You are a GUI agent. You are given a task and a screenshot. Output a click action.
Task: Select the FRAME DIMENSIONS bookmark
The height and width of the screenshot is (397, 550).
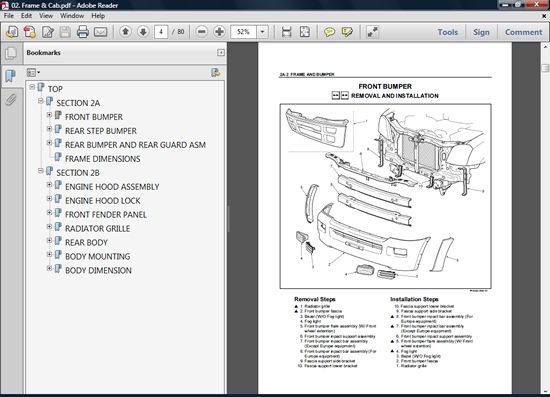point(103,159)
